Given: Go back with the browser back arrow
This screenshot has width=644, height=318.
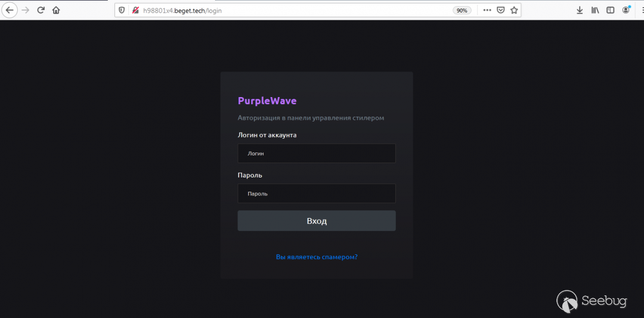Looking at the screenshot, I should 9,10.
